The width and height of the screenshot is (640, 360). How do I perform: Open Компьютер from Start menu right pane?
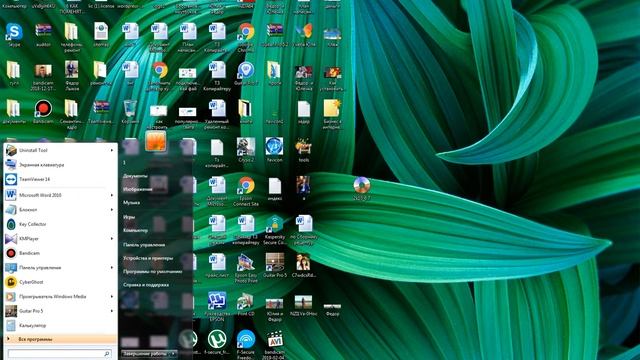[136, 230]
